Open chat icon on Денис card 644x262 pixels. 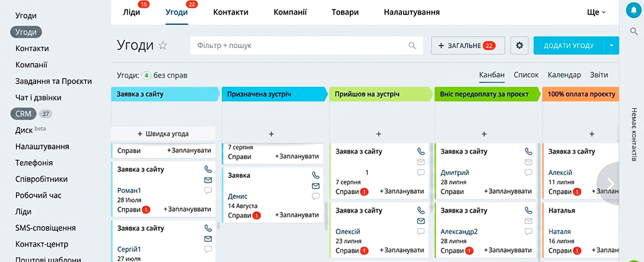point(316,196)
